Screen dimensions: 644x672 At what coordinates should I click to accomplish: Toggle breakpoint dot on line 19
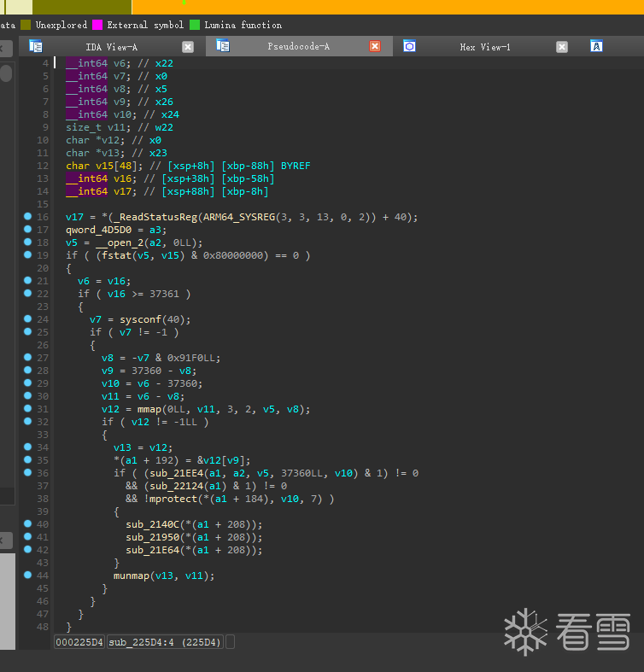pos(28,255)
